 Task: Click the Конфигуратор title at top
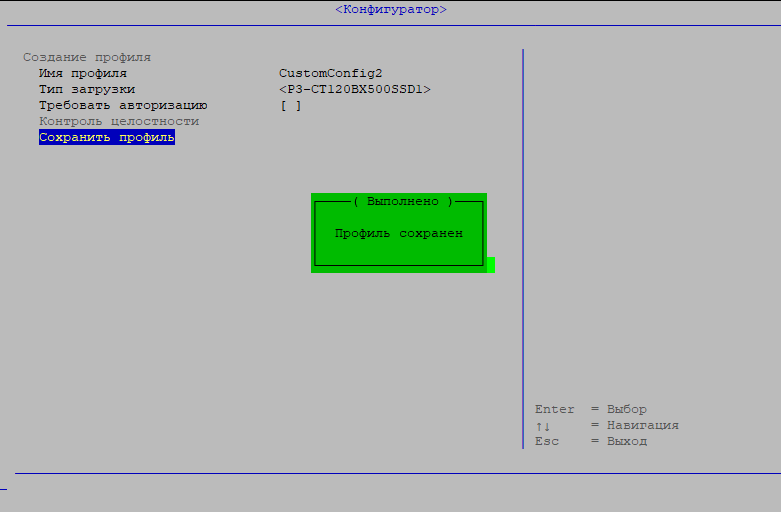(x=390, y=9)
